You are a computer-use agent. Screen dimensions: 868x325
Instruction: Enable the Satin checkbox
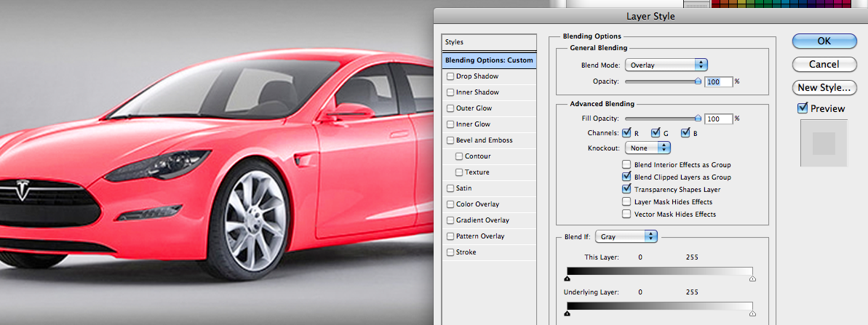point(450,188)
